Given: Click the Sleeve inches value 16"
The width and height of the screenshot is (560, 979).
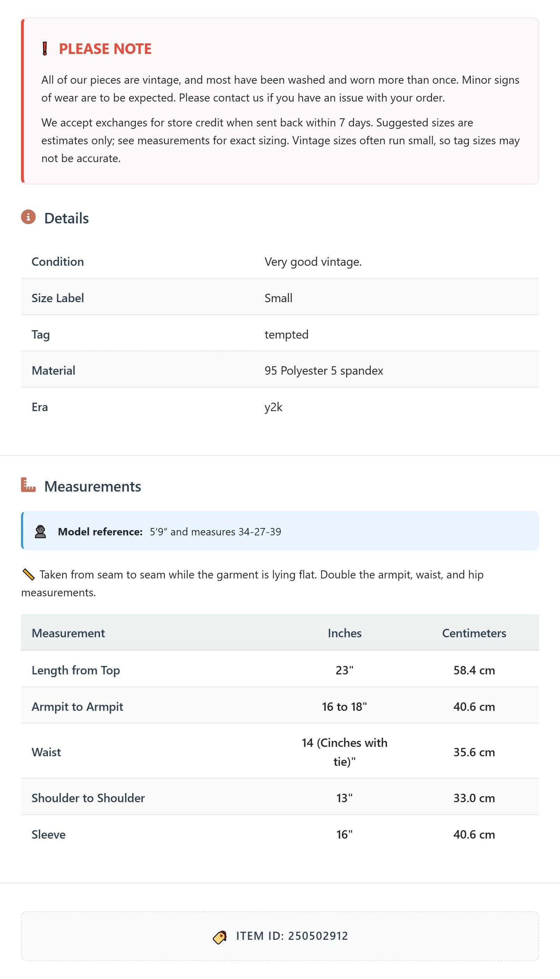Looking at the screenshot, I should [x=345, y=834].
